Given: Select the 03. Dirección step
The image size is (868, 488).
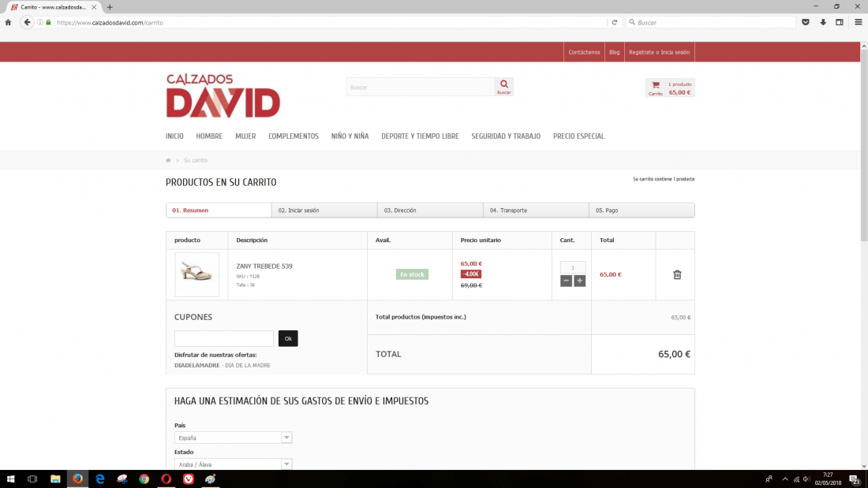Looking at the screenshot, I should [x=430, y=210].
